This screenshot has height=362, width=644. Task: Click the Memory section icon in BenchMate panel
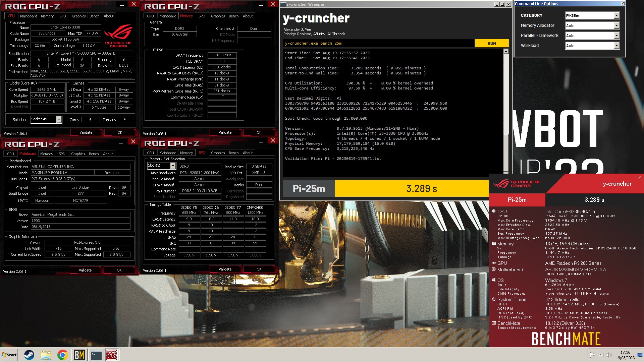(494, 244)
